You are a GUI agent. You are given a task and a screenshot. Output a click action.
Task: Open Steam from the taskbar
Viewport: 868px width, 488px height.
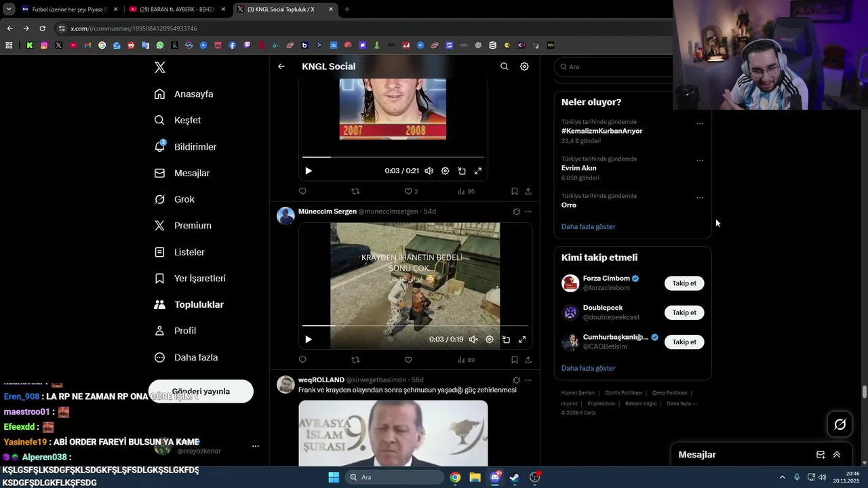[x=515, y=477]
